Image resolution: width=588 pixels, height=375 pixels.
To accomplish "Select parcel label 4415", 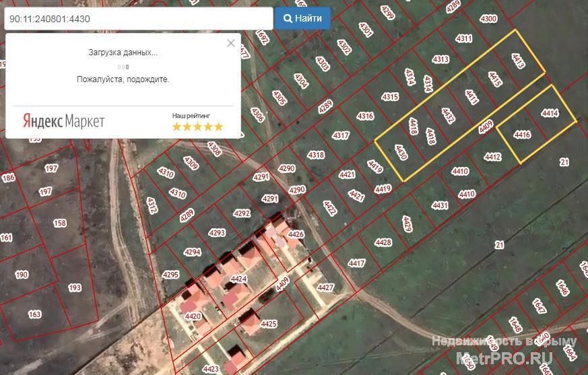I will (x=494, y=79).
